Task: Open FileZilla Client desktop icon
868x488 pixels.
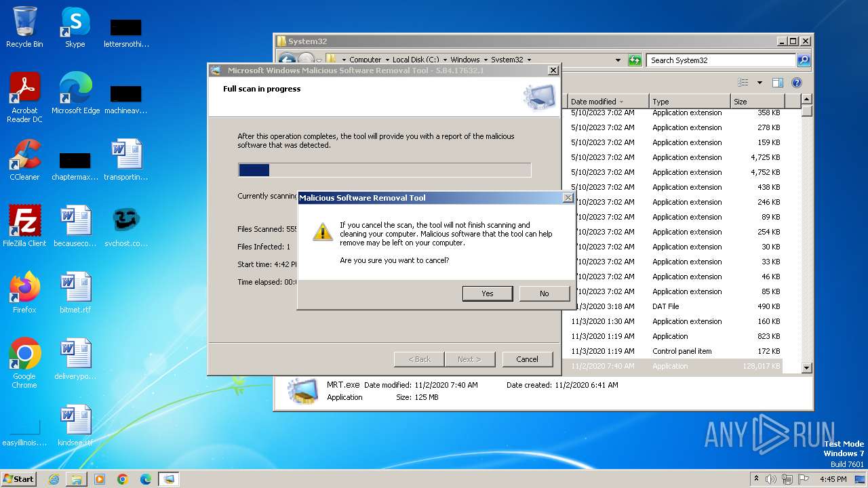Action: coord(24,226)
